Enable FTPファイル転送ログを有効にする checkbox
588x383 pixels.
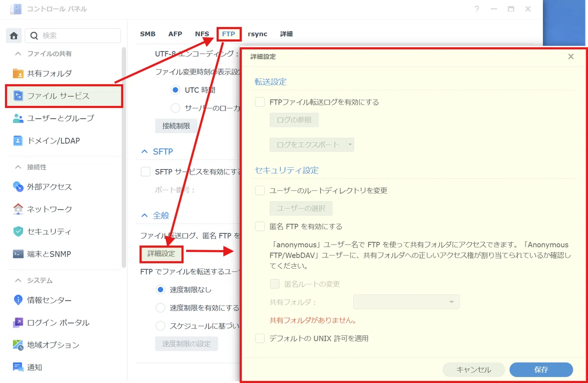pyautogui.click(x=260, y=102)
